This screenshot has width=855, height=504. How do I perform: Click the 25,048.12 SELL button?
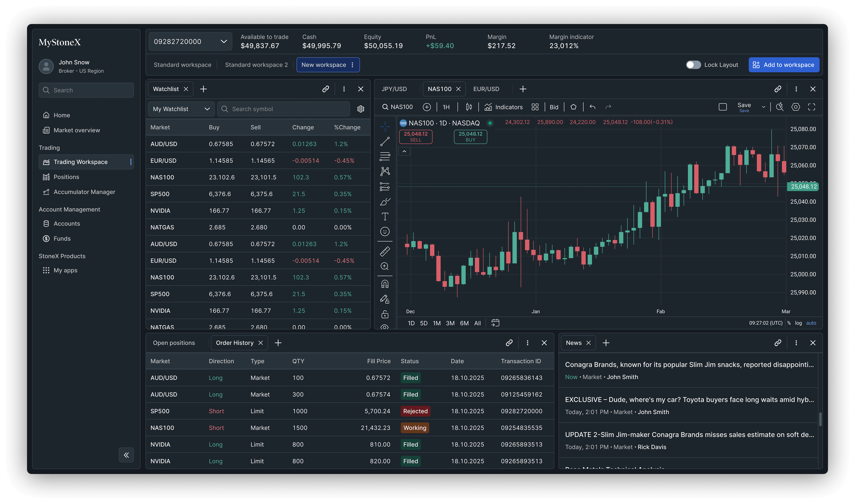click(x=415, y=136)
